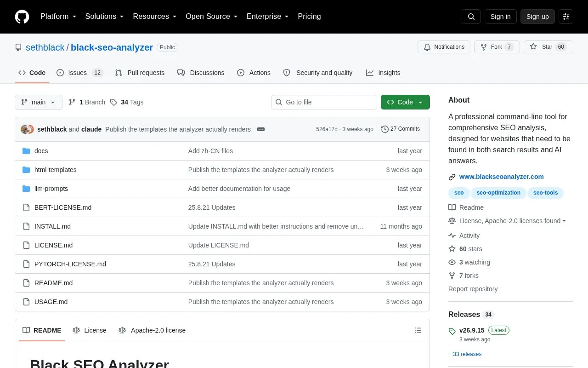Open the Platform dropdown menu
The image size is (588, 368).
(58, 17)
